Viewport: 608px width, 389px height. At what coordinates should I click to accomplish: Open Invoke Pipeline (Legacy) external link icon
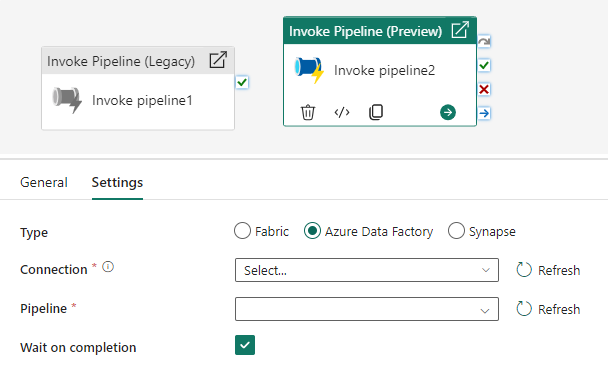(218, 60)
